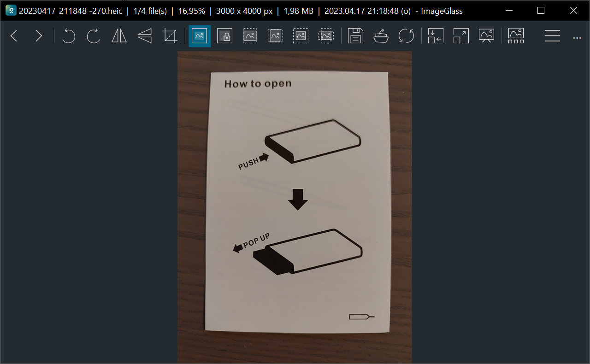Enable Scale to Width zoom mode
Viewport: 590px width, 364px height.
250,36
